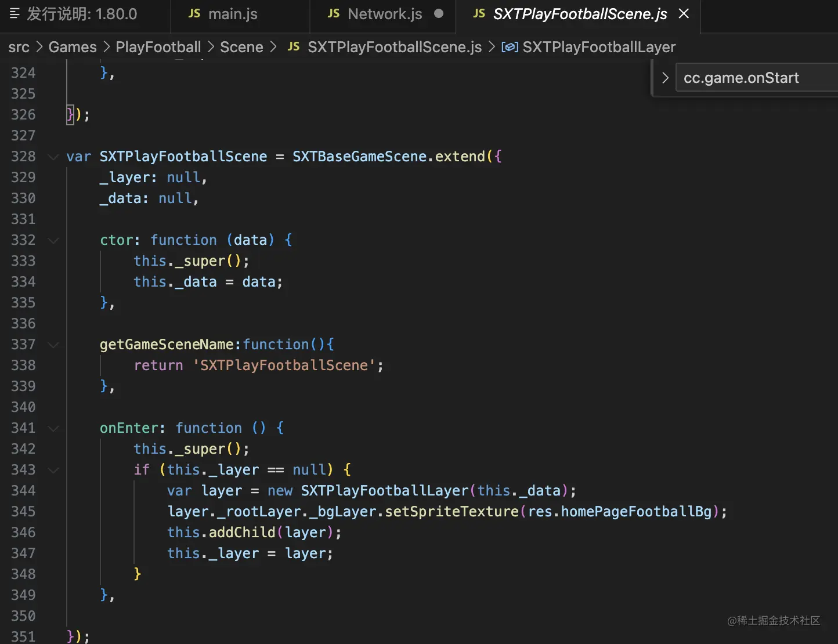
Task: Expand the find widget with the left chevron
Action: click(665, 77)
